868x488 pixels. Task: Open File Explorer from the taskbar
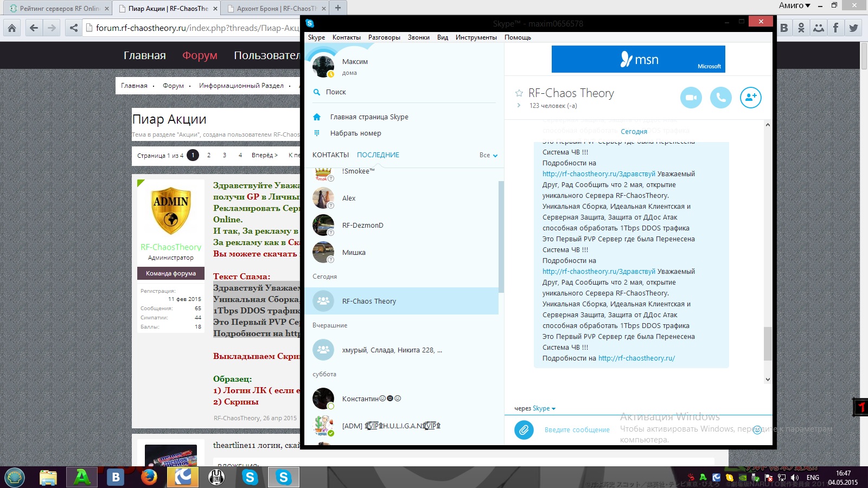[48, 477]
